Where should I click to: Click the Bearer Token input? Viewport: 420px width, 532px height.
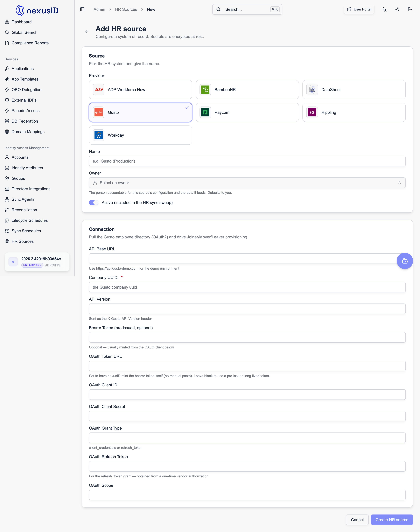[x=247, y=337]
